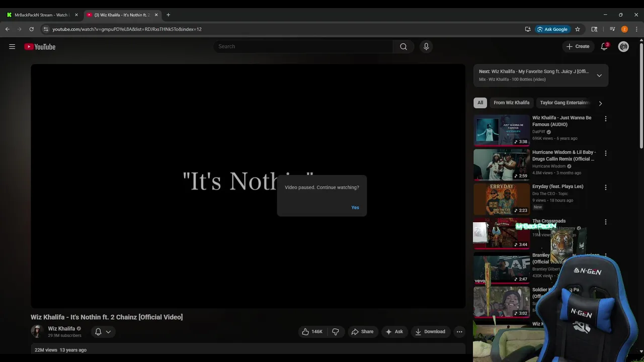Open Chrome three-dot menu

pos(636,29)
